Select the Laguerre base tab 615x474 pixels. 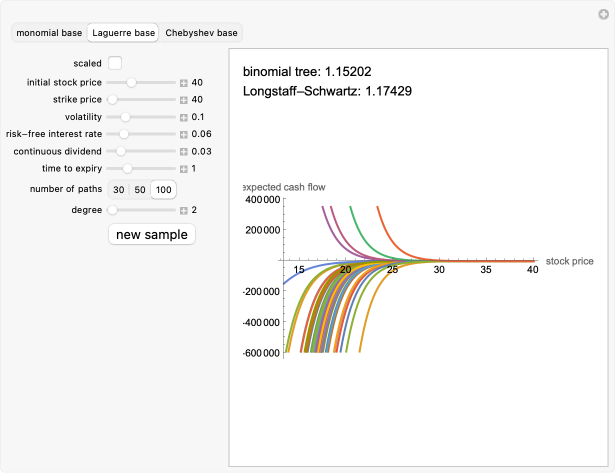coord(123,33)
